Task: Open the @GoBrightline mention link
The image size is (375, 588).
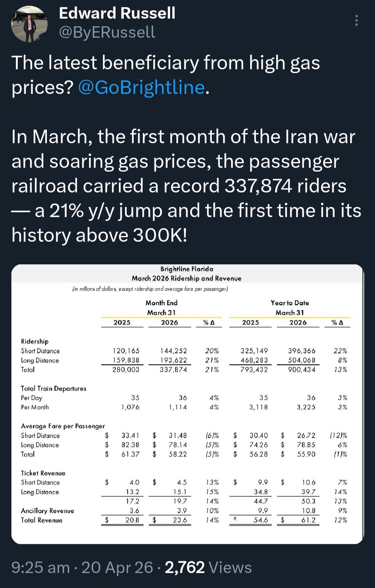Action: coord(141,87)
